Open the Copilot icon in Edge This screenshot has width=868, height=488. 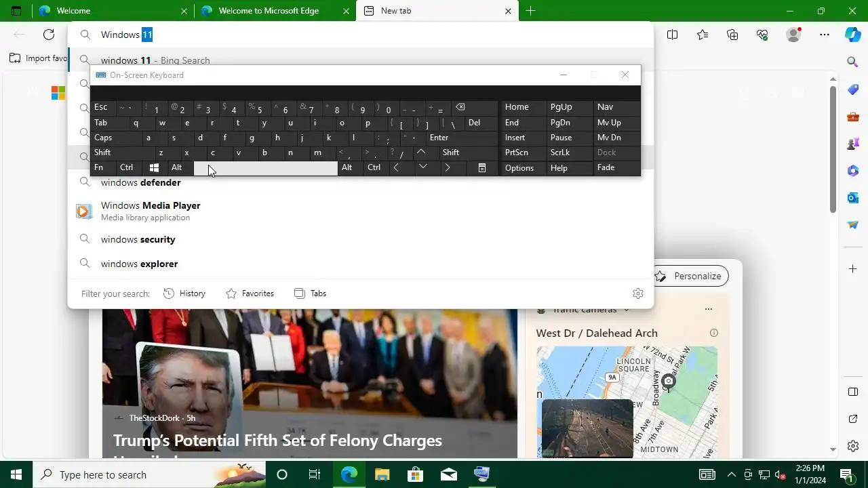pyautogui.click(x=853, y=35)
